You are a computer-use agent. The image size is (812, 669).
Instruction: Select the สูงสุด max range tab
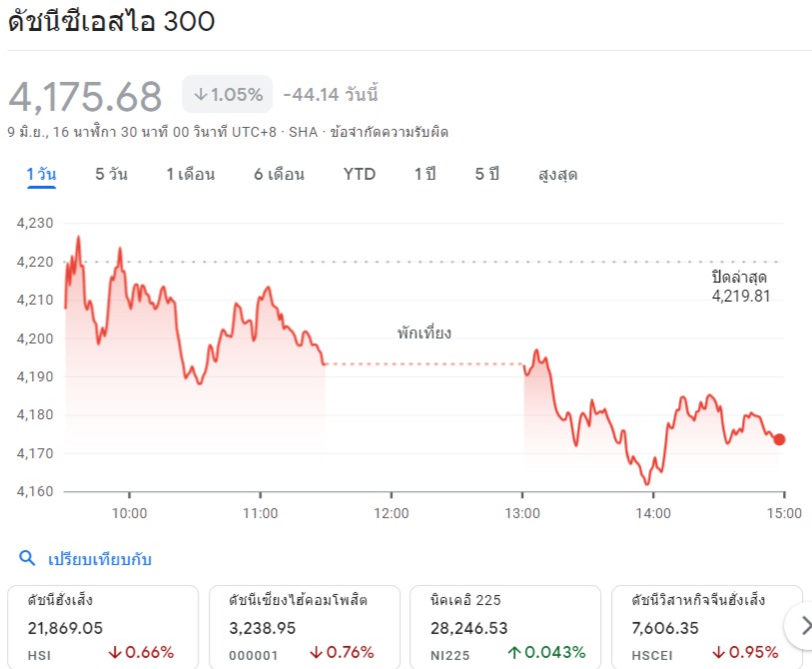tap(557, 175)
